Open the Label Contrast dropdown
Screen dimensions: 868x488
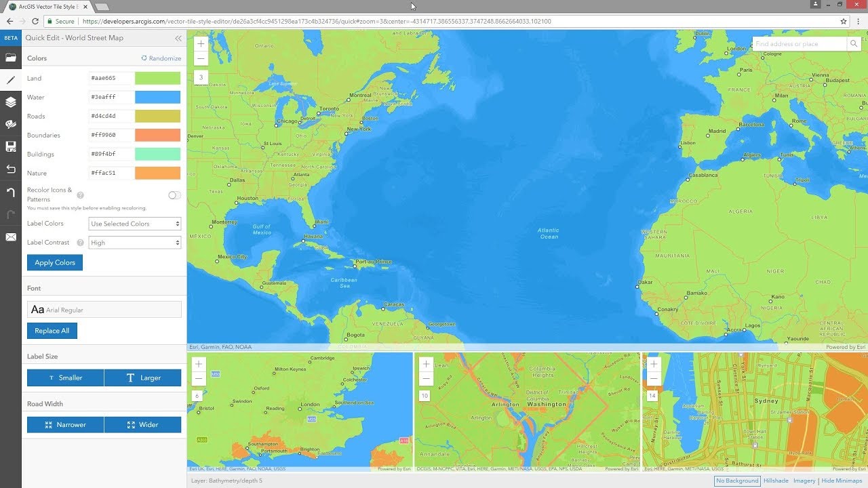135,243
